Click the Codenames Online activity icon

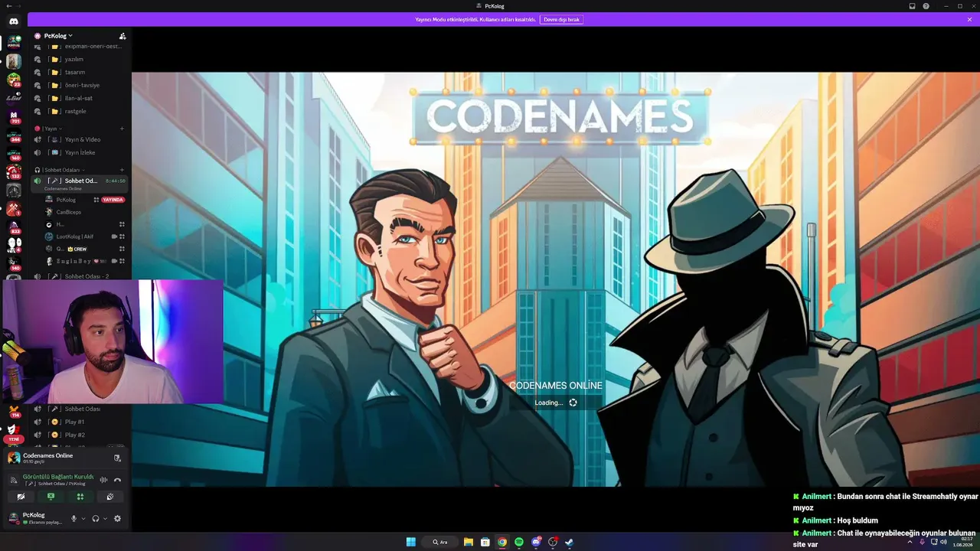pyautogui.click(x=14, y=458)
